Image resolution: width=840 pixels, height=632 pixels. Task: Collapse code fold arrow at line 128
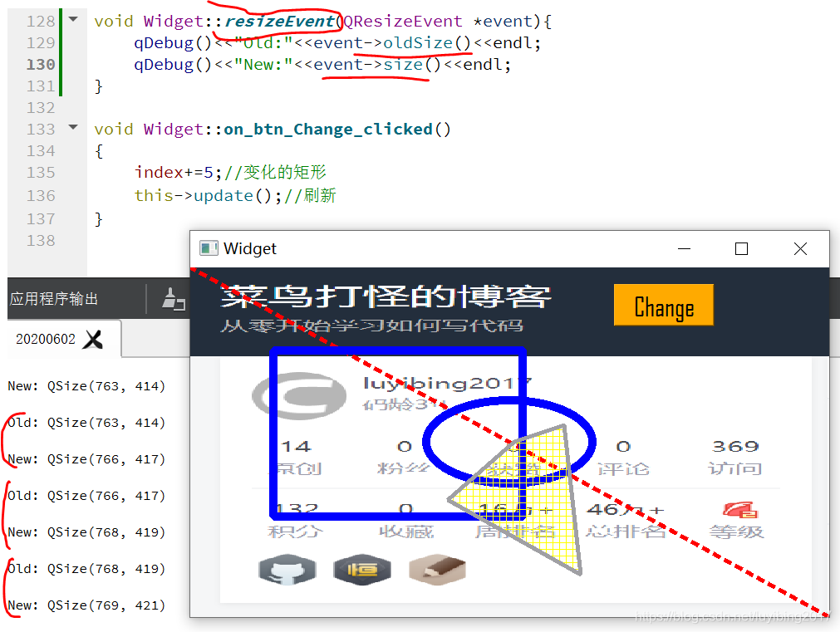73,19
